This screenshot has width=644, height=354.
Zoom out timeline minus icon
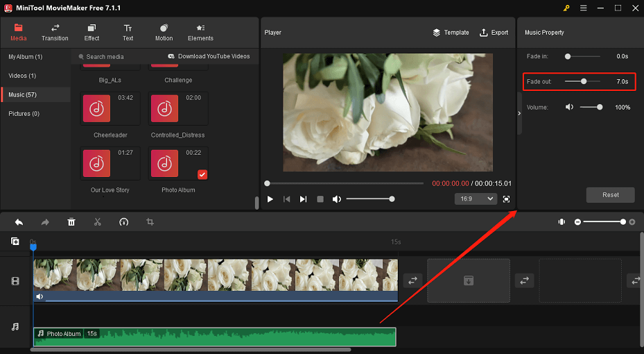[577, 222]
